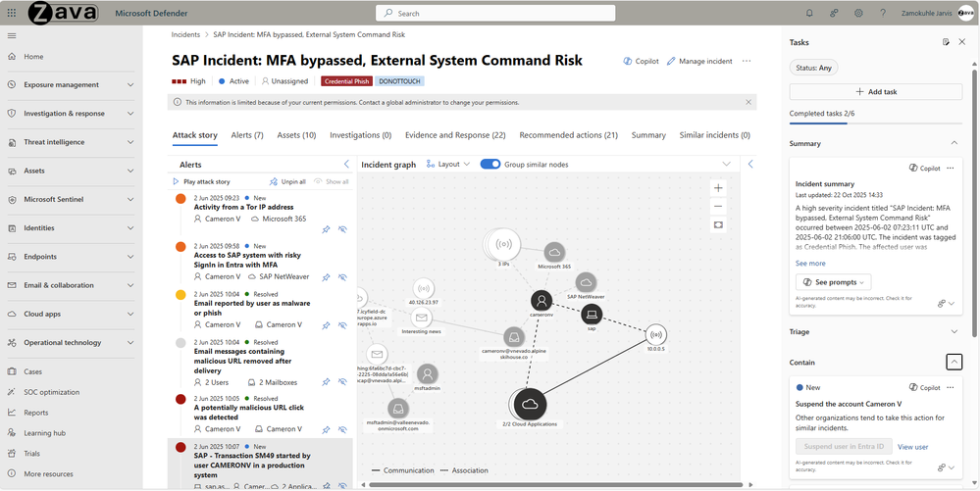Open Recommended actions (21) tab
Viewport: 980px width, 491px height.
(569, 135)
